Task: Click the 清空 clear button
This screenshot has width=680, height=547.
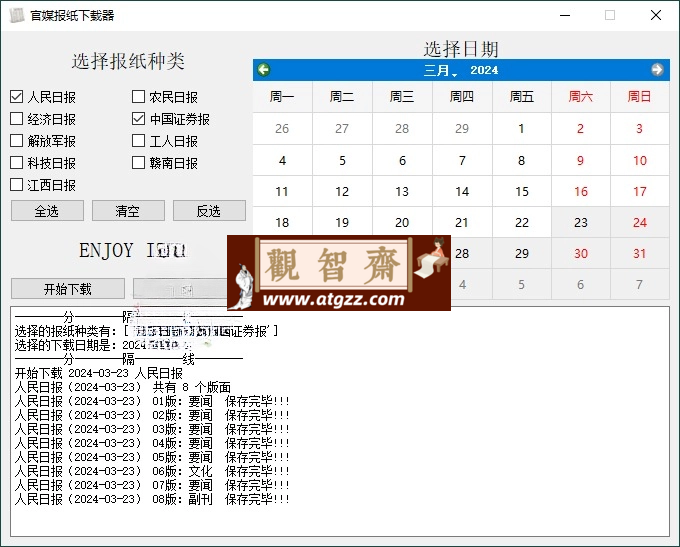Action: tap(128, 211)
